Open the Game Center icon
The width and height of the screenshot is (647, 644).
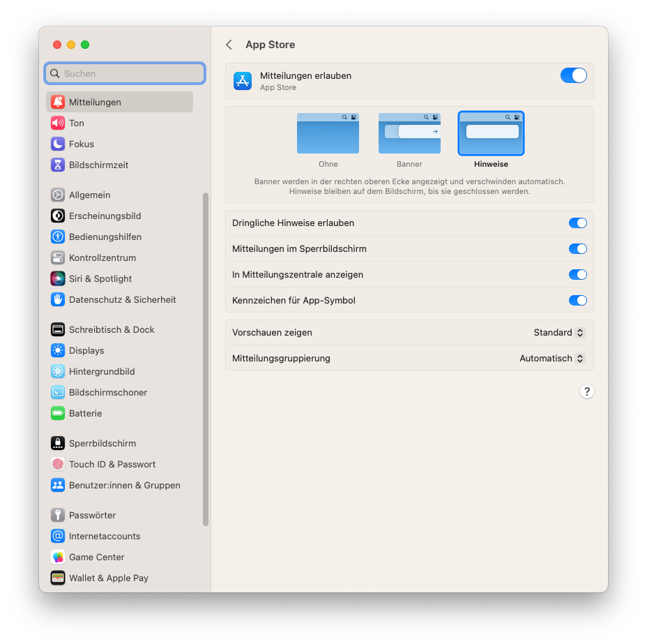click(x=58, y=557)
